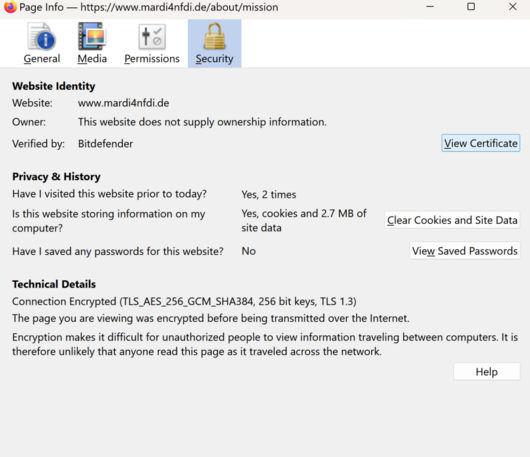
Task: Select the Security padlock icon
Action: tap(214, 36)
